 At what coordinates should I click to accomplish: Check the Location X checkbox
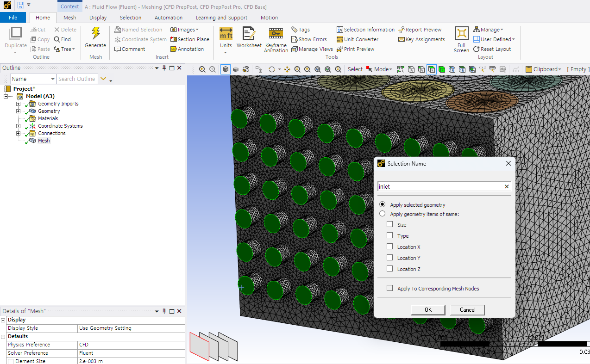(x=389, y=247)
